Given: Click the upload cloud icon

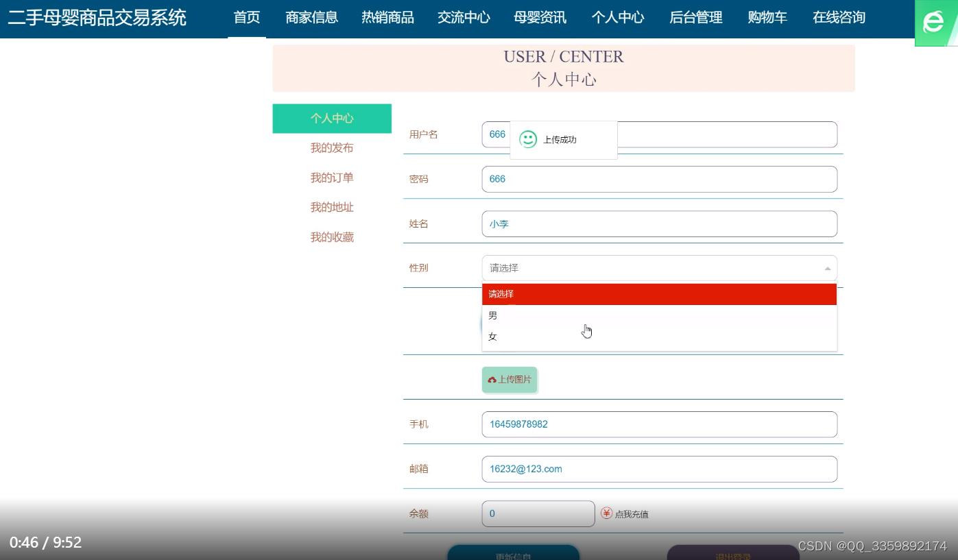Looking at the screenshot, I should 492,380.
